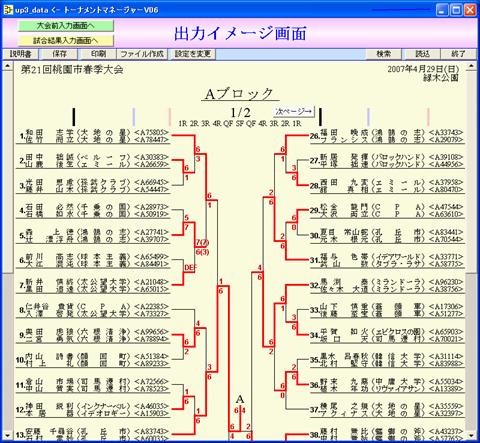480x443 pixels.
Task: Open the 検索 search button
Action: click(384, 54)
